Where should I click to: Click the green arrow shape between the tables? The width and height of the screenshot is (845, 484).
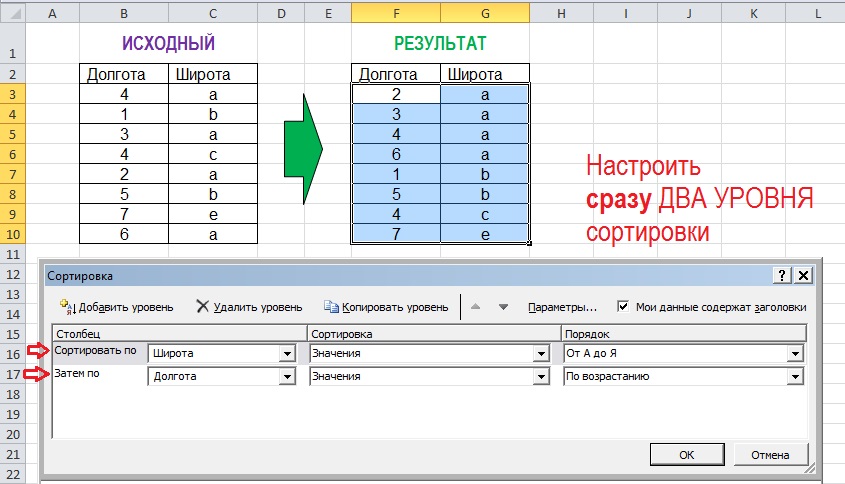(304, 150)
